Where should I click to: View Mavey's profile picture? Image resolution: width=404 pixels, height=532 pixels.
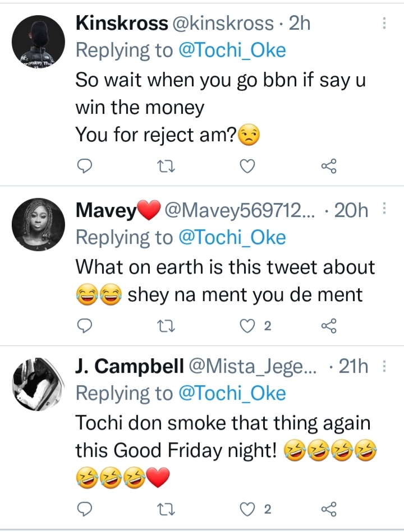(39, 224)
